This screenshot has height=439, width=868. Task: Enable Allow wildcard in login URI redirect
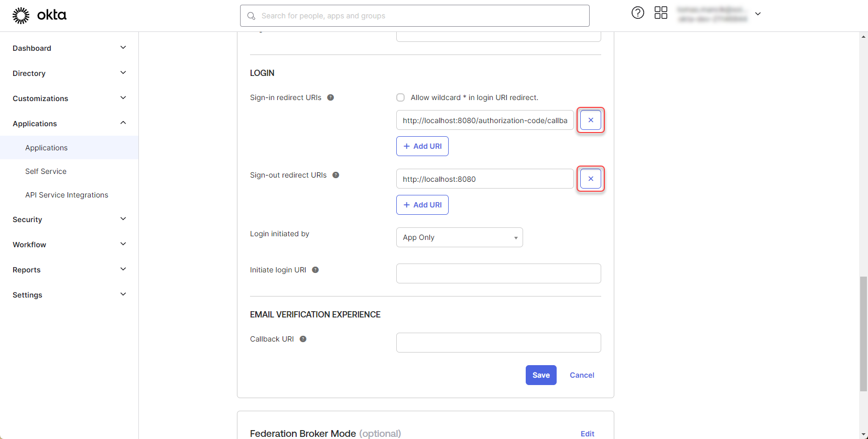pyautogui.click(x=400, y=97)
